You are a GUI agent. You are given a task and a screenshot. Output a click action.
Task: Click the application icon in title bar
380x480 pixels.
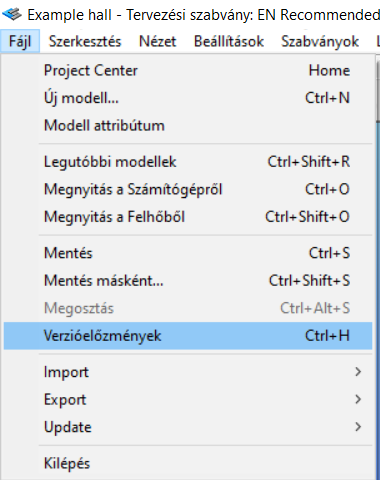(12, 14)
